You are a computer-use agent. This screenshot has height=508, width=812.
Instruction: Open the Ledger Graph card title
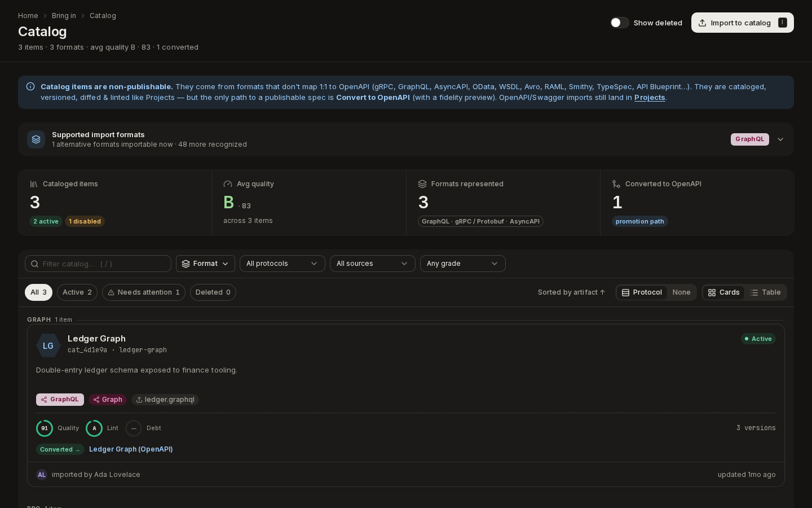(96, 339)
